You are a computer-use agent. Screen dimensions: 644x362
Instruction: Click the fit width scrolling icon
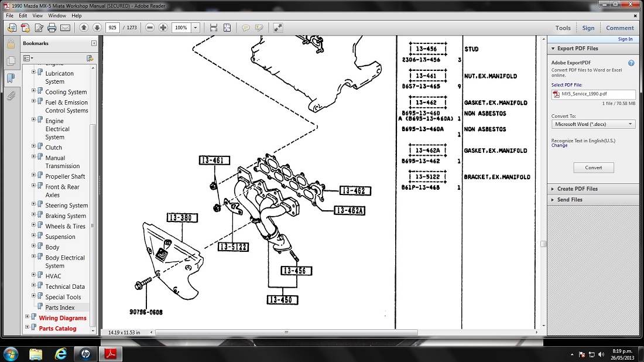[214, 28]
